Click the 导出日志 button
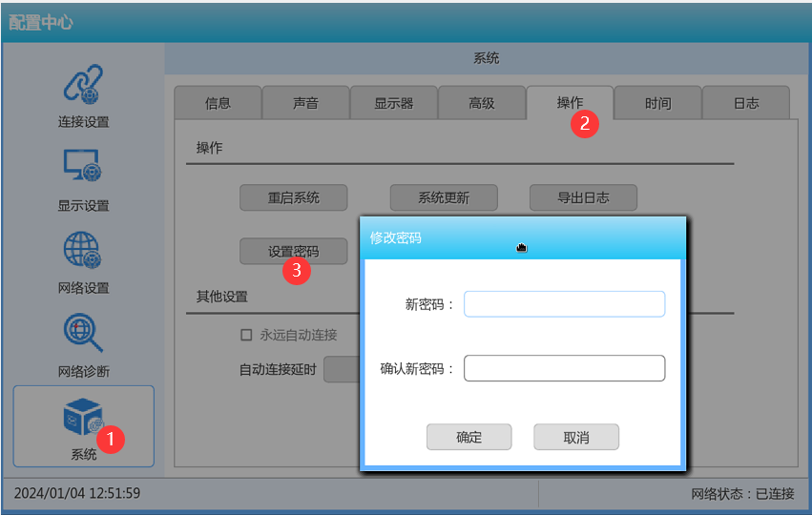Viewport: 812px width, 515px height. [583, 197]
